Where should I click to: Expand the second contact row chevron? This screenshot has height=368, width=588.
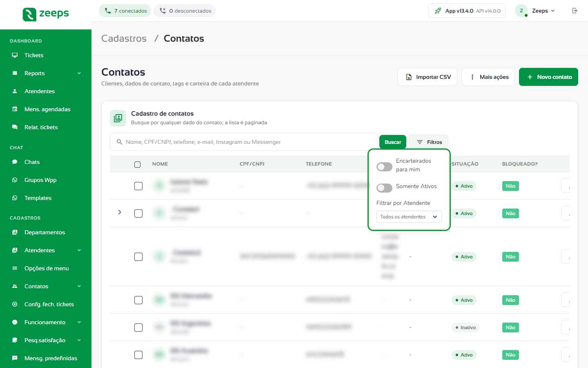click(120, 212)
